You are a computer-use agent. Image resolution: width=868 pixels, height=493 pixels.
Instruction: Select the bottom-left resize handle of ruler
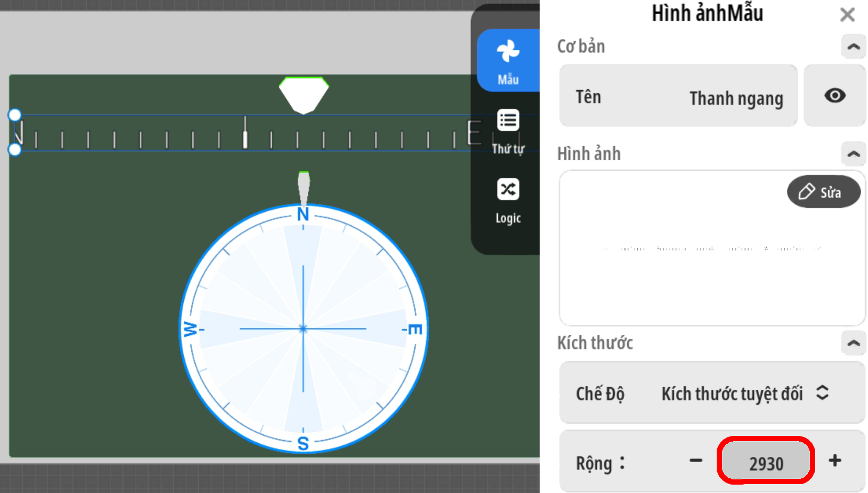tap(15, 150)
